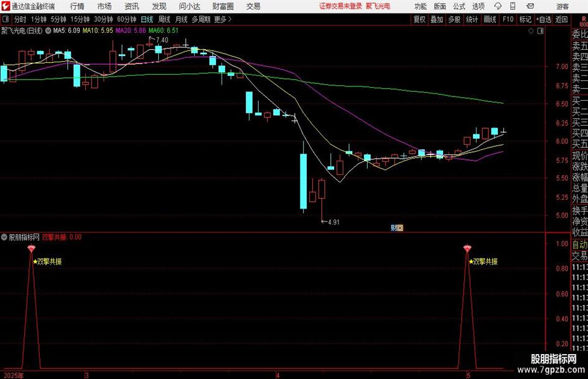Click the MA20: 5.86 indicator value
The height and width of the screenshot is (379, 588).
coord(131,30)
